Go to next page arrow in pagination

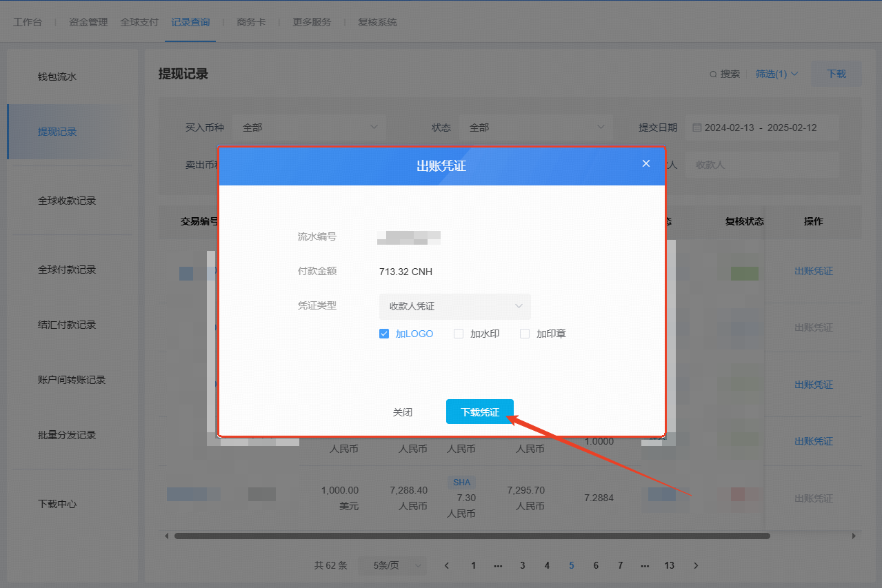point(696,565)
